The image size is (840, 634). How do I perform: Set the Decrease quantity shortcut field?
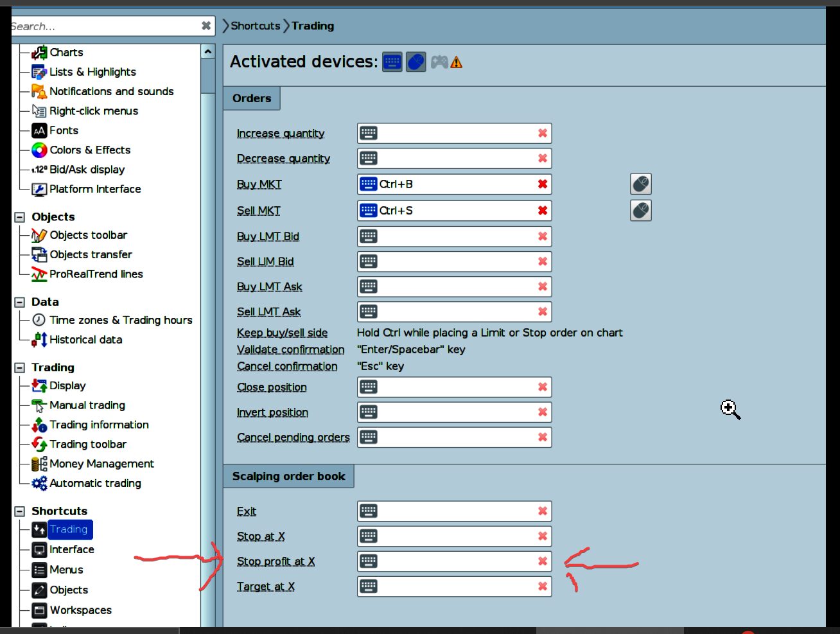coord(455,159)
